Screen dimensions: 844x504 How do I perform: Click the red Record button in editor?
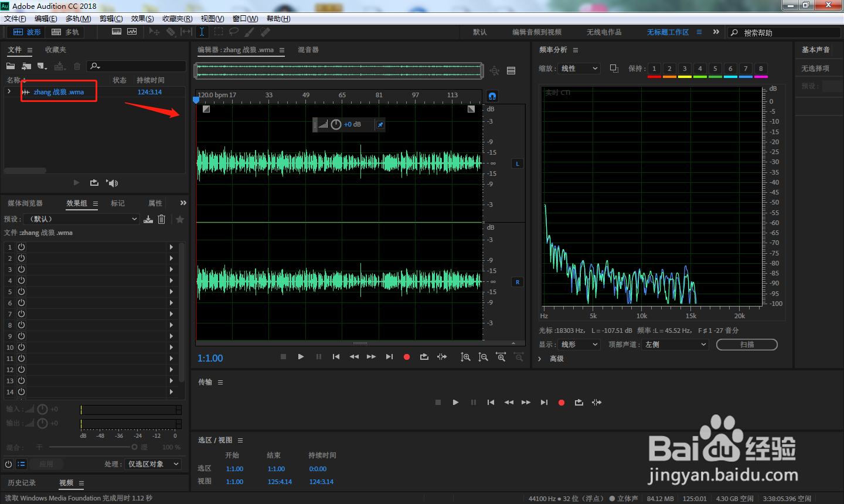[407, 357]
